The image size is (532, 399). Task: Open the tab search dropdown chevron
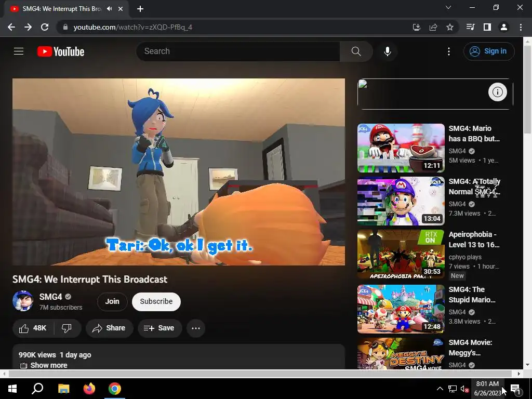448,7
